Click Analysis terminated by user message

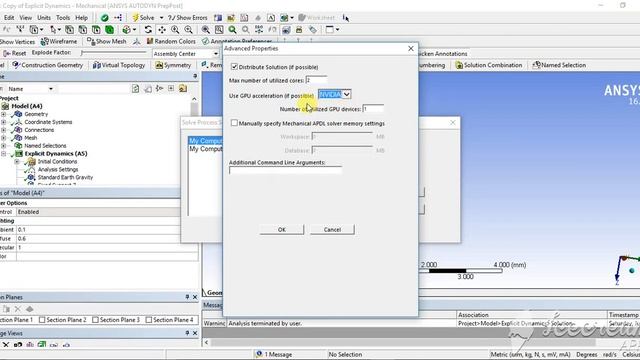point(265,323)
